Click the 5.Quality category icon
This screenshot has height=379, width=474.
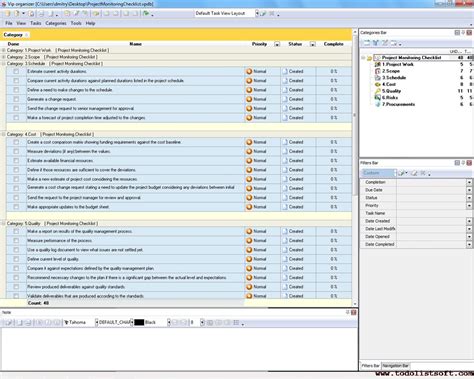(377, 91)
